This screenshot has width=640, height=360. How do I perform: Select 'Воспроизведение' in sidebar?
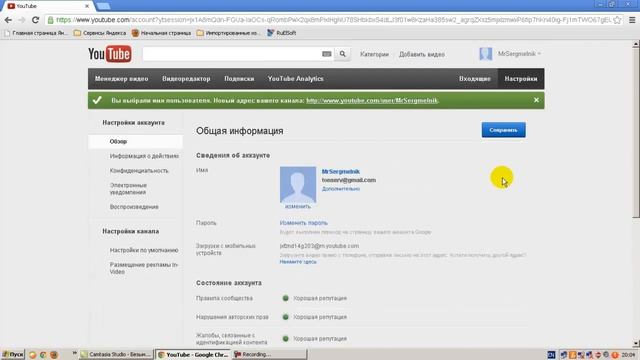click(x=134, y=207)
